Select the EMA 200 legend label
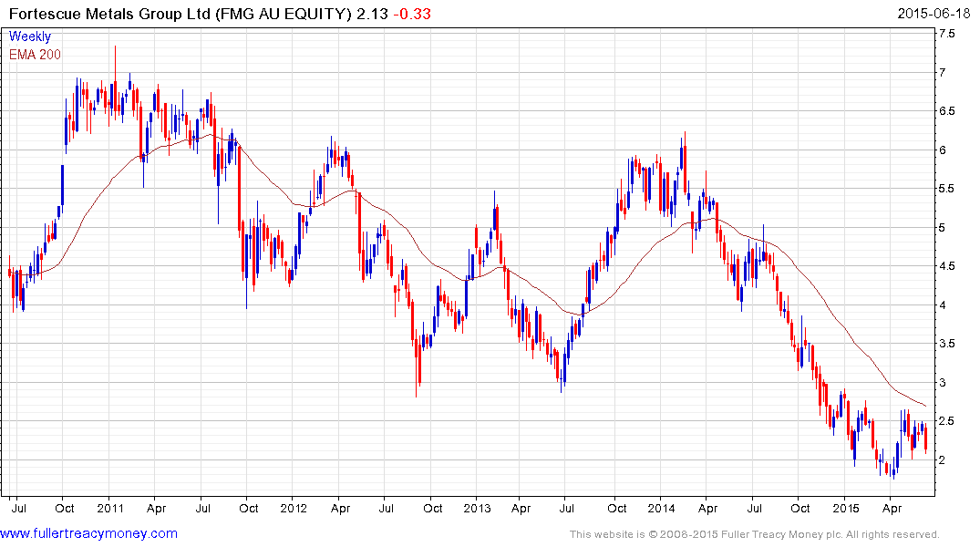The width and height of the screenshot is (980, 547). (35, 55)
